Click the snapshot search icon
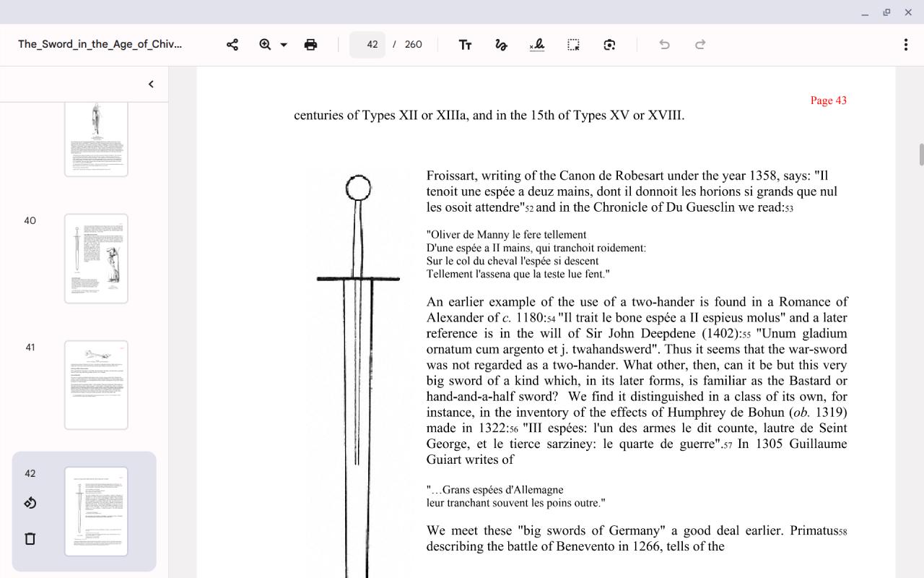Image resolution: width=924 pixels, height=578 pixels. (609, 45)
